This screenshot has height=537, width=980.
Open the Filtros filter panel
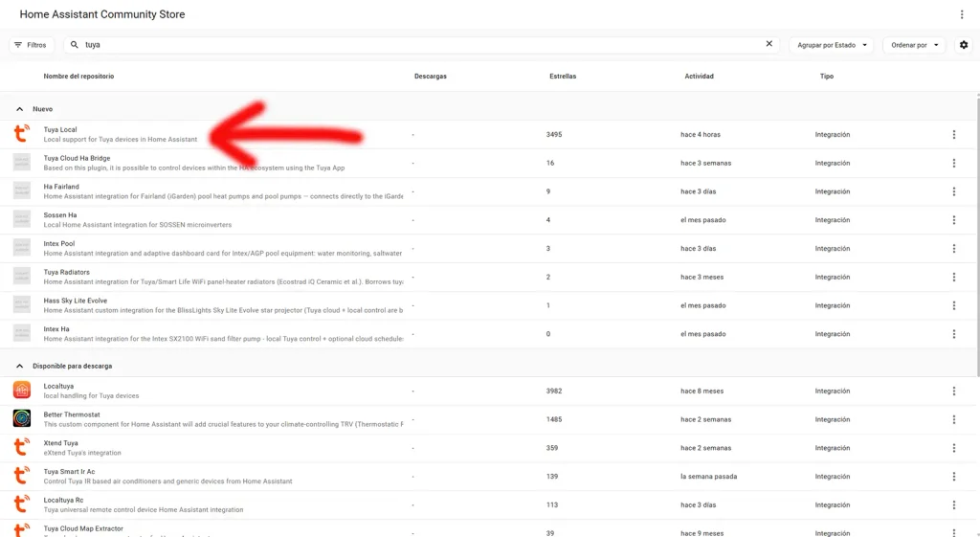tap(31, 45)
